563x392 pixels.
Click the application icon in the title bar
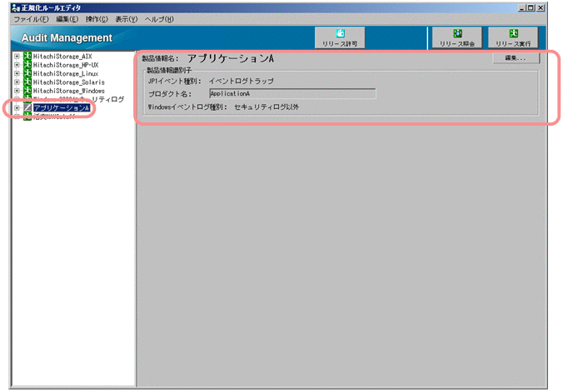coord(16,7)
